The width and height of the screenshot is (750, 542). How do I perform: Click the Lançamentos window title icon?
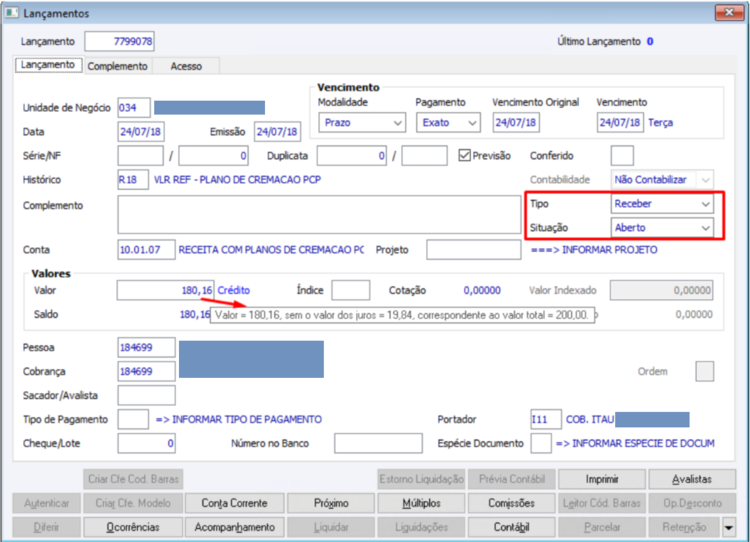coord(11,12)
